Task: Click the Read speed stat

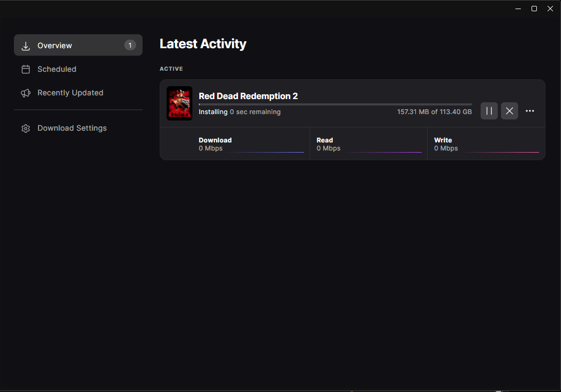Action: pos(369,144)
